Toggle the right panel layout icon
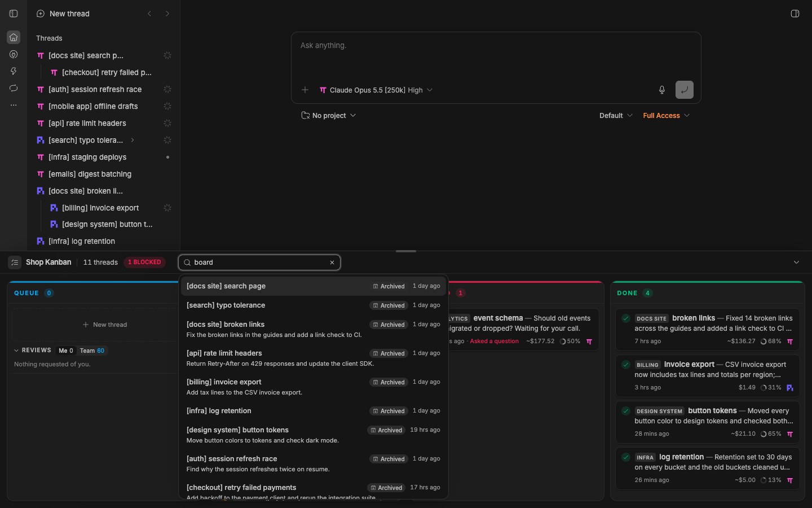 (795, 14)
